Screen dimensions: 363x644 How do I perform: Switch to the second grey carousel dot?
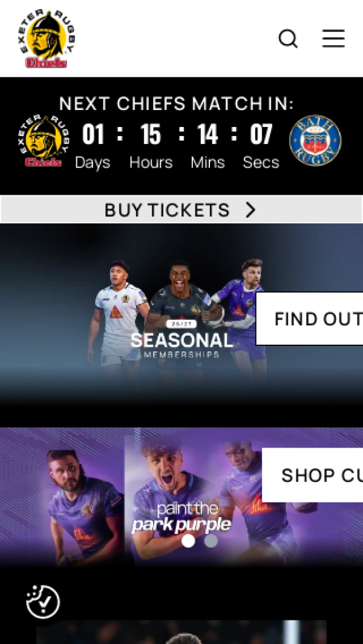[211, 541]
